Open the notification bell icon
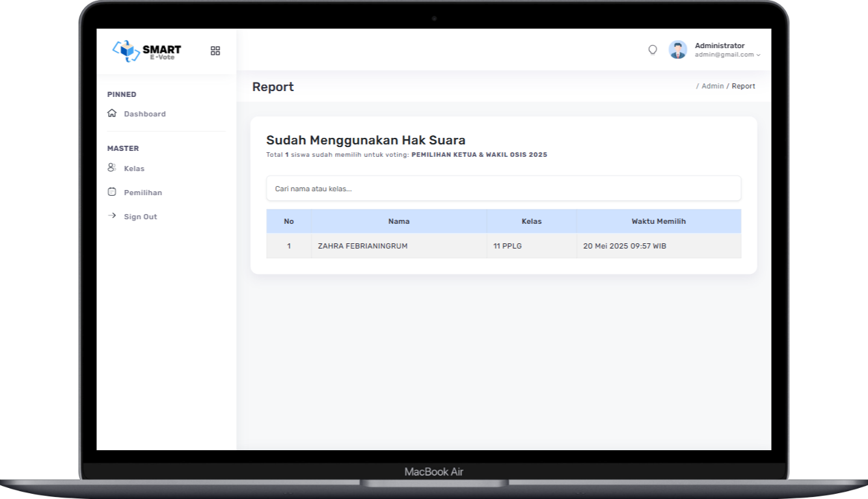868x499 pixels. (x=653, y=49)
